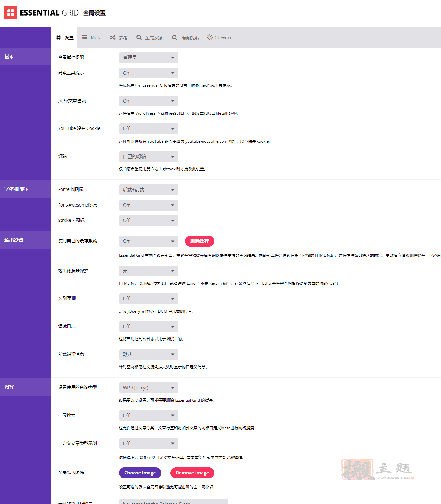Open the Fontello图标 dropdown
Viewport: 441px width, 504px height.
pos(148,190)
